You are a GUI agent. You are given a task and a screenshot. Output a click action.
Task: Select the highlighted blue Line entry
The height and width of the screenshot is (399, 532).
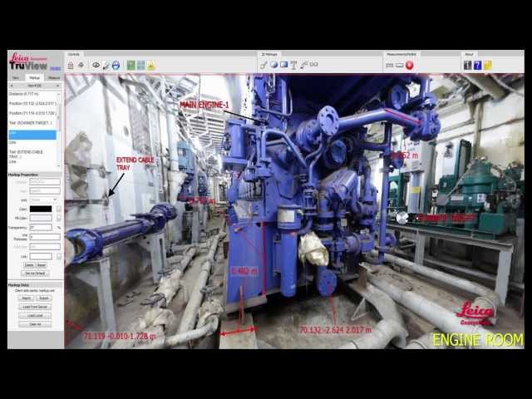(32, 135)
